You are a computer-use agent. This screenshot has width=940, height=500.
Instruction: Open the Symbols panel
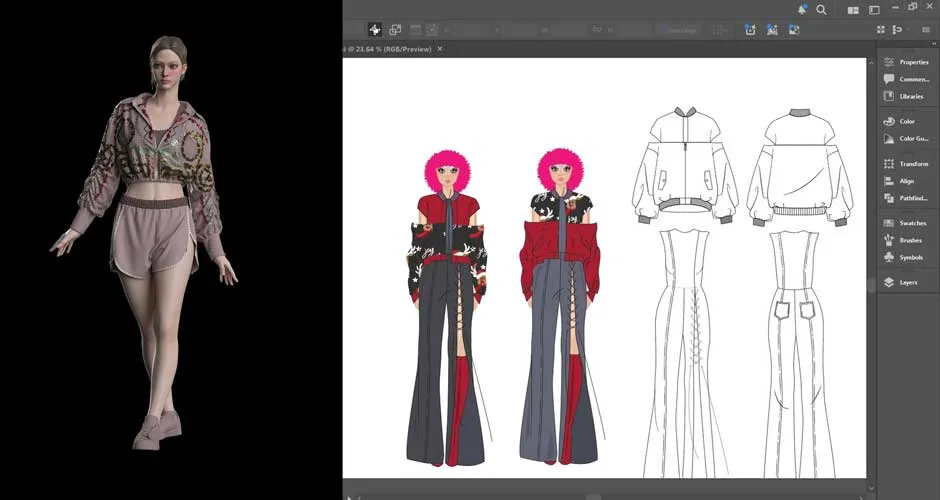tap(906, 257)
